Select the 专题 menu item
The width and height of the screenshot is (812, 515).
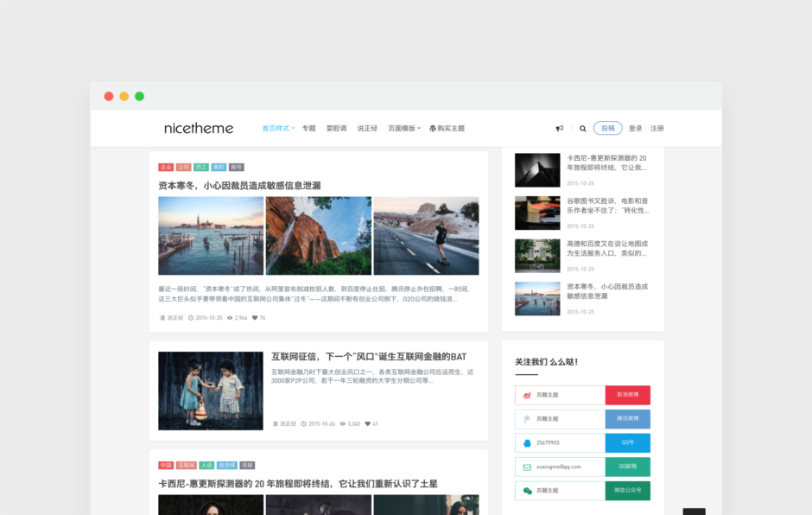click(x=309, y=127)
